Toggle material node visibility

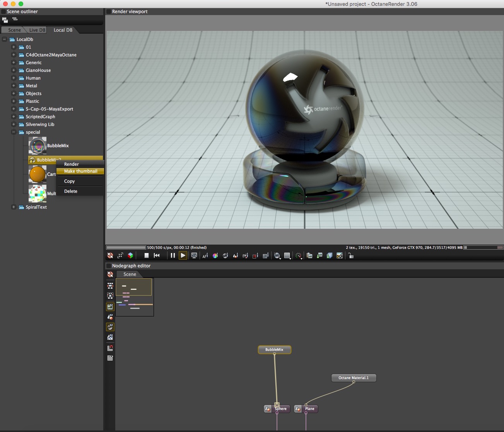pyautogui.click(x=110, y=327)
